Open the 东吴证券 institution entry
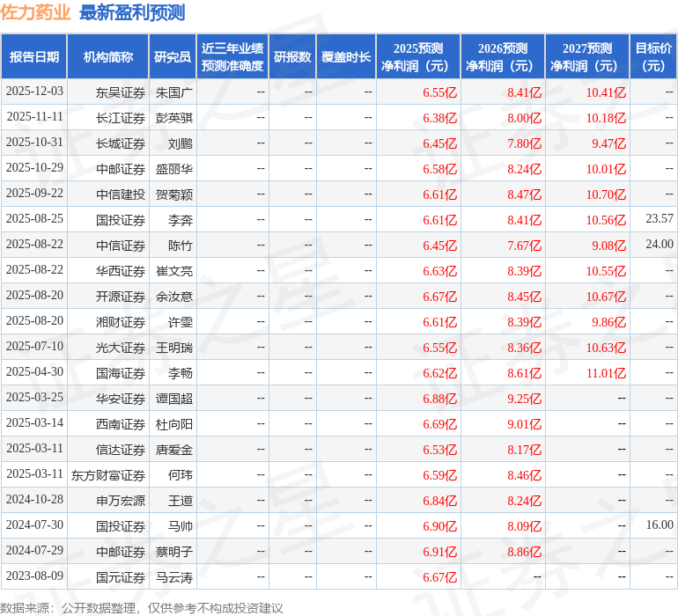The height and width of the screenshot is (616, 678). tap(121, 92)
